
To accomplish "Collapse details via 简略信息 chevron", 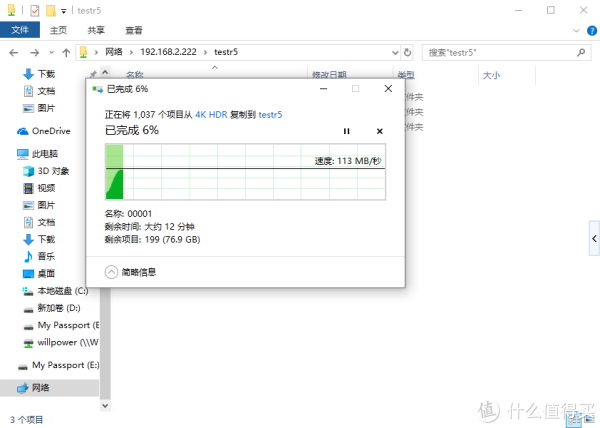I will (112, 271).
